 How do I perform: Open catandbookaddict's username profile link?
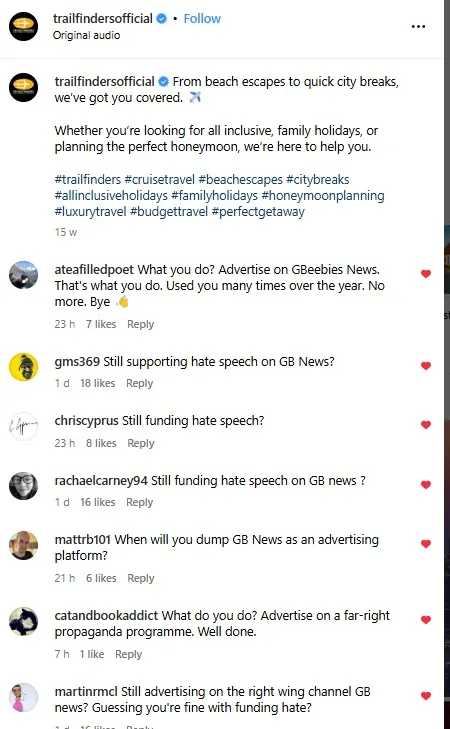(106, 616)
